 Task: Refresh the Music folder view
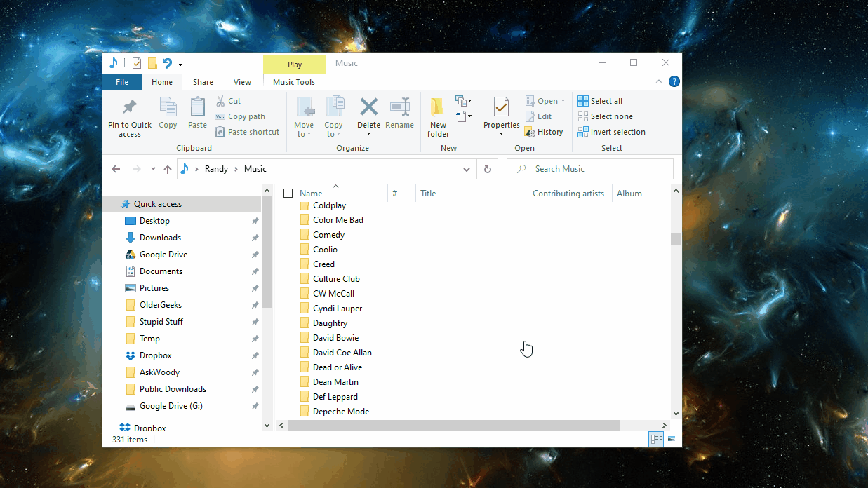[487, 169]
